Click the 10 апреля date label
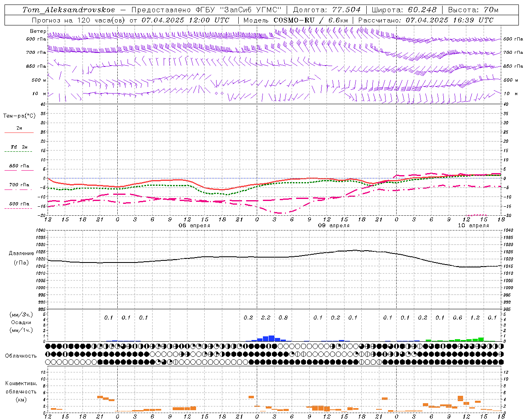 [473, 226]
